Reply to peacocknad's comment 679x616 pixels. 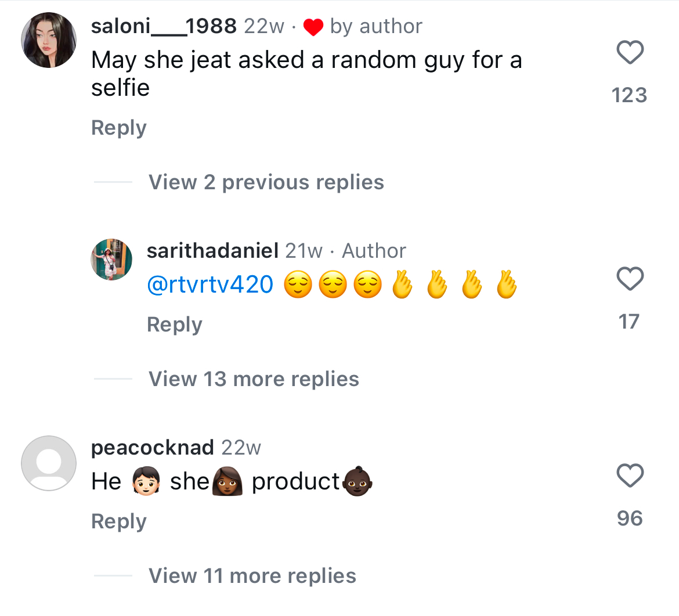(x=119, y=521)
